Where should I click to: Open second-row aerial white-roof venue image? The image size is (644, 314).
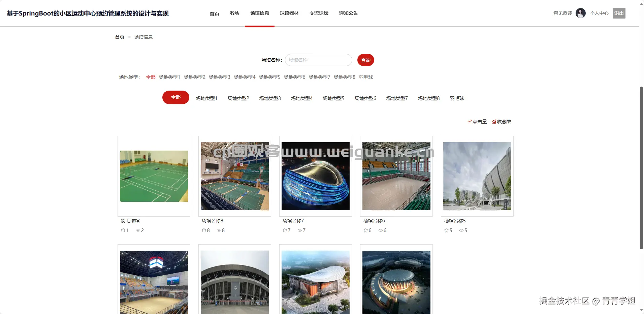click(x=316, y=282)
